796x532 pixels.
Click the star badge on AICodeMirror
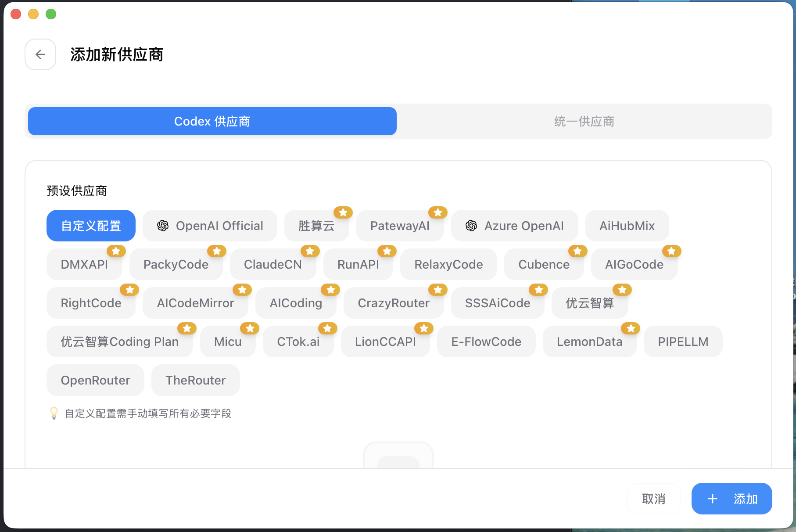[x=242, y=290]
